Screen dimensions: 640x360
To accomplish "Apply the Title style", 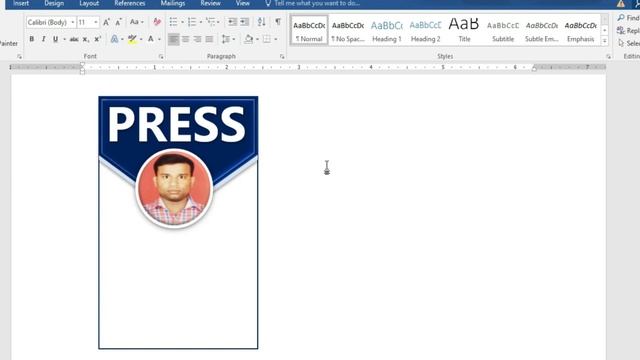I will click(x=464, y=30).
